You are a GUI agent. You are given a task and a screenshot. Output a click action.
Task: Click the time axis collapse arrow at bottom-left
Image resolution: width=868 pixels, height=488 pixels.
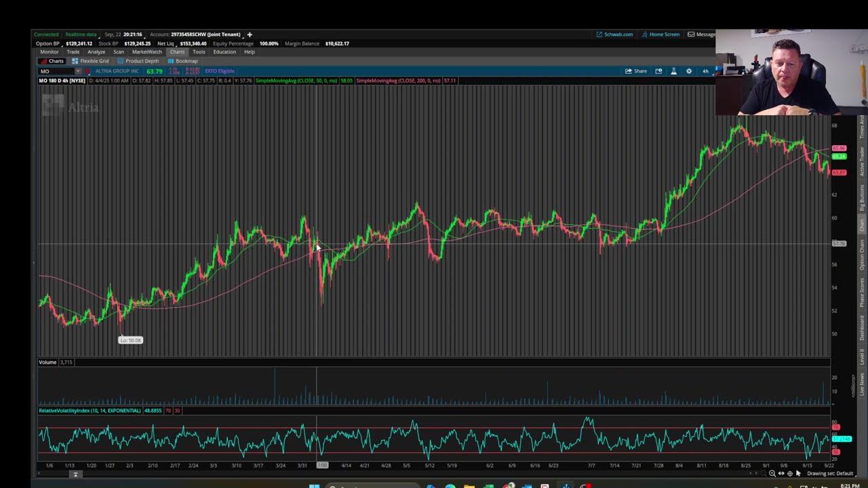coord(75,474)
